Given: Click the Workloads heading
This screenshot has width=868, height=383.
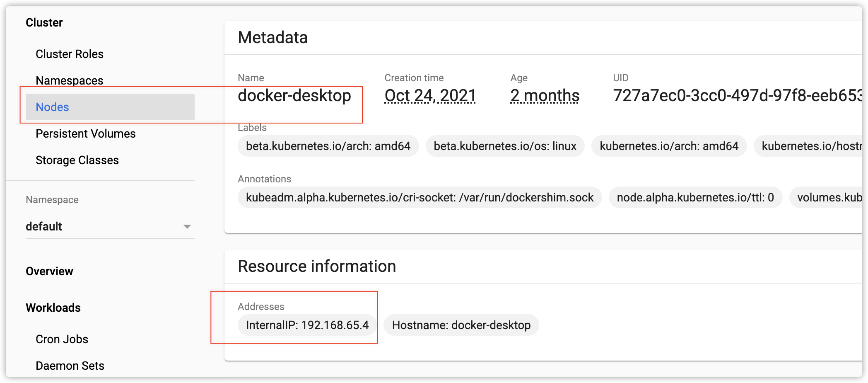Looking at the screenshot, I should pyautogui.click(x=53, y=308).
